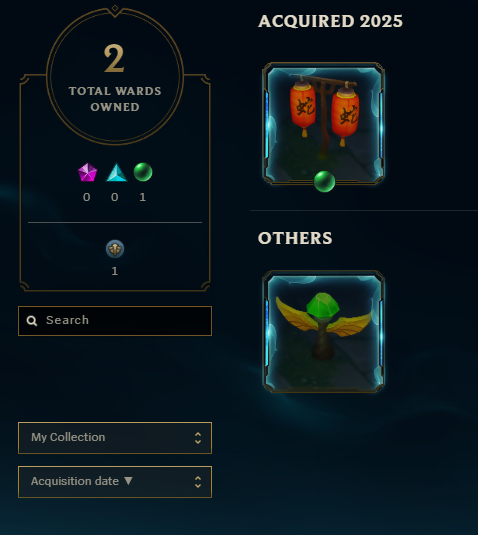Click the ACQUIRED 2025 section heading

coord(330,21)
